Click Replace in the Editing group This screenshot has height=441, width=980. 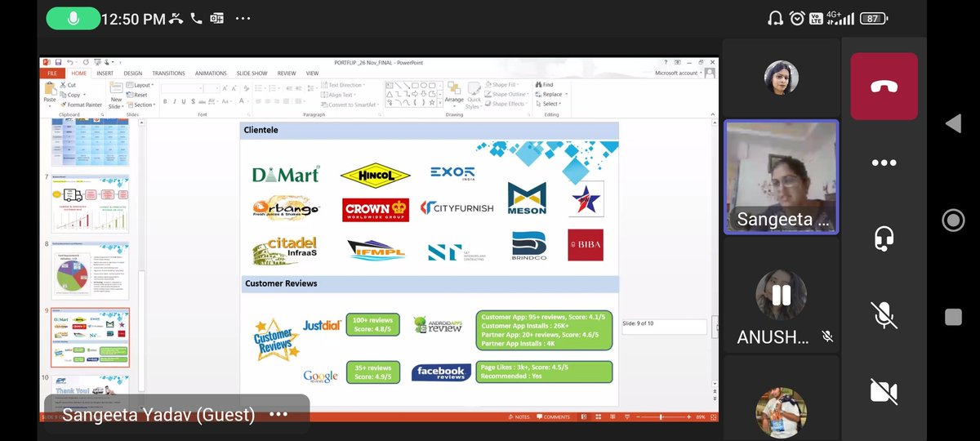click(551, 95)
